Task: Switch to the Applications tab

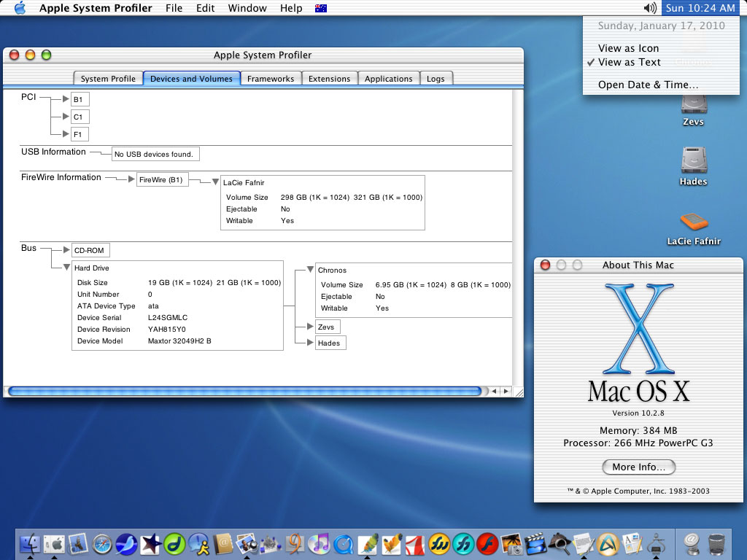Action: pos(388,79)
